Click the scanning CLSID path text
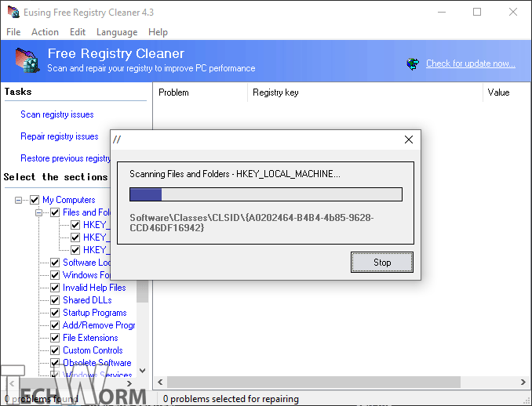 pos(251,223)
